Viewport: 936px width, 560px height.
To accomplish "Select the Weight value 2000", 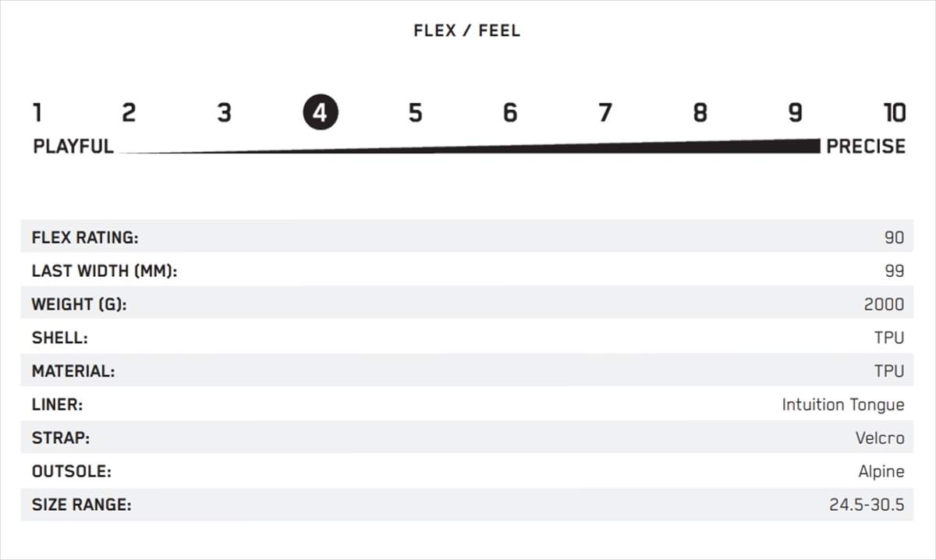I will (x=884, y=305).
